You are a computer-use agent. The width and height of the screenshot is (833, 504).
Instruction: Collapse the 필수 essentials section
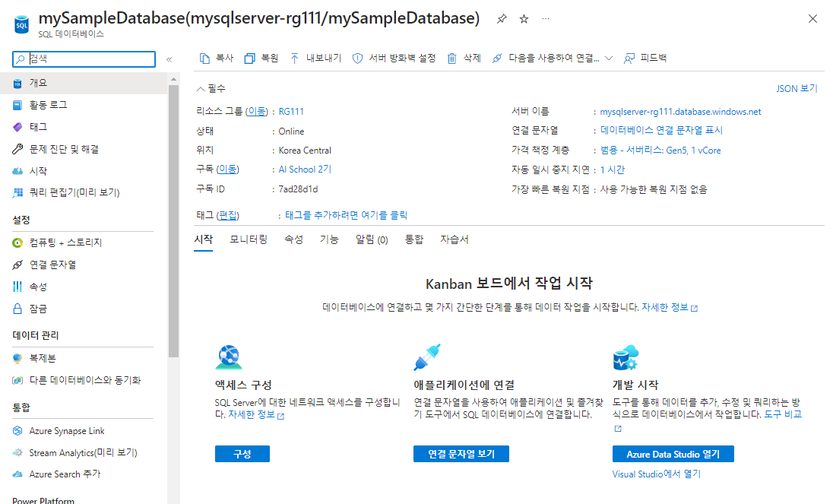tap(201, 89)
